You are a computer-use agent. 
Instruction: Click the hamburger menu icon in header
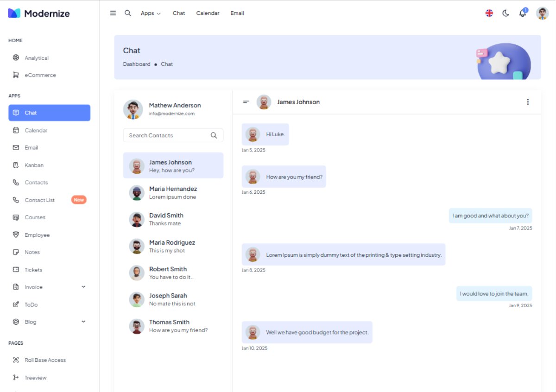pos(113,13)
